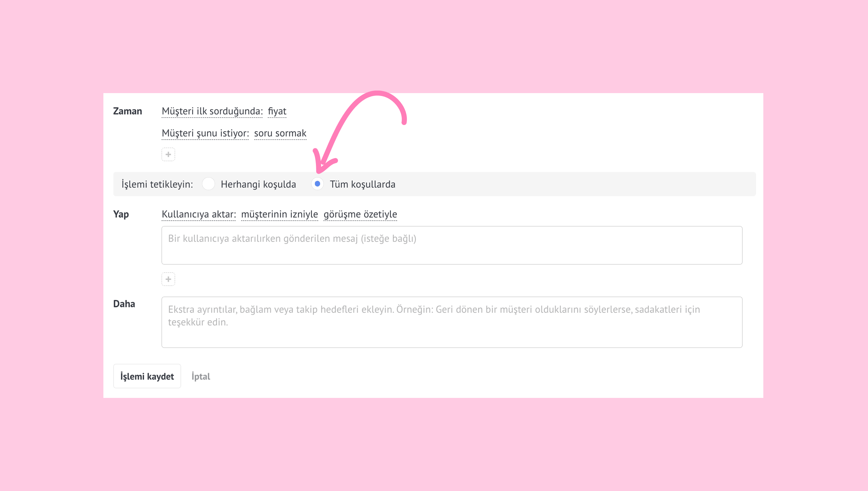868x491 pixels.
Task: Select the 'Herhangi koşulda' radio option
Action: [208, 184]
